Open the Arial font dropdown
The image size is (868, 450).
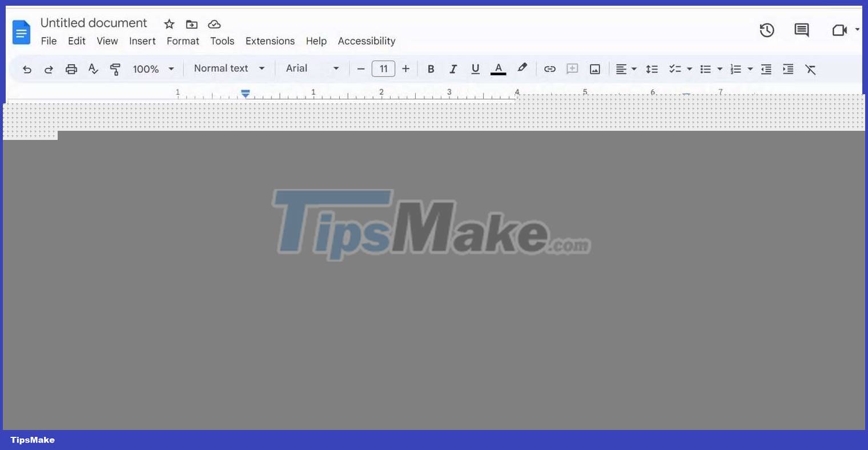(x=312, y=68)
